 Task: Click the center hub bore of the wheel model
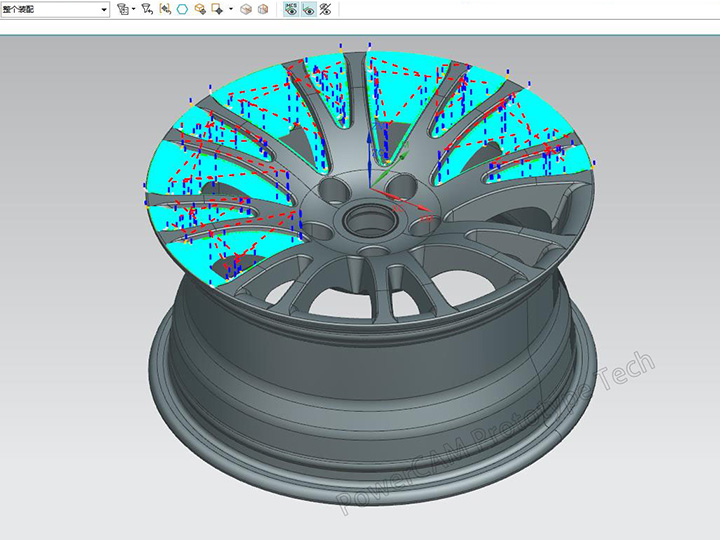(x=371, y=221)
